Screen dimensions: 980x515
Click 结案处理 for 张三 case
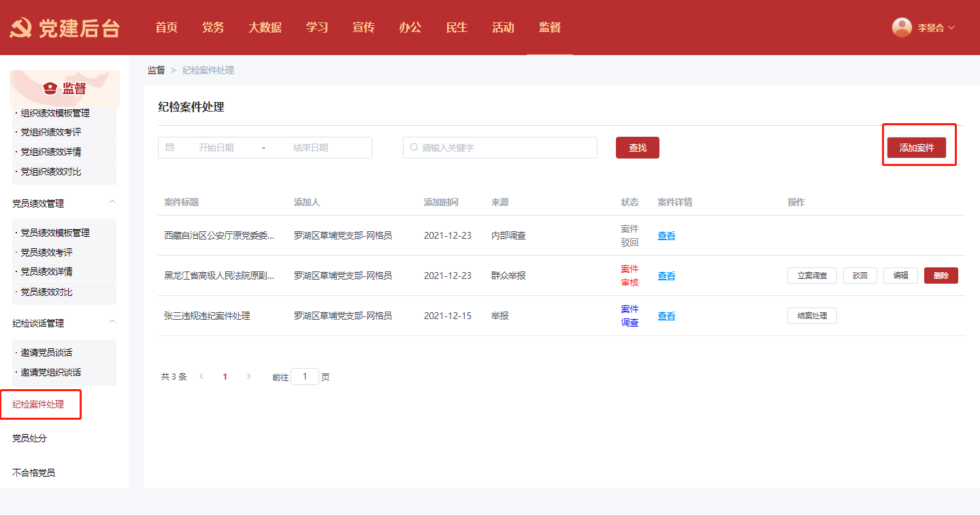(812, 316)
